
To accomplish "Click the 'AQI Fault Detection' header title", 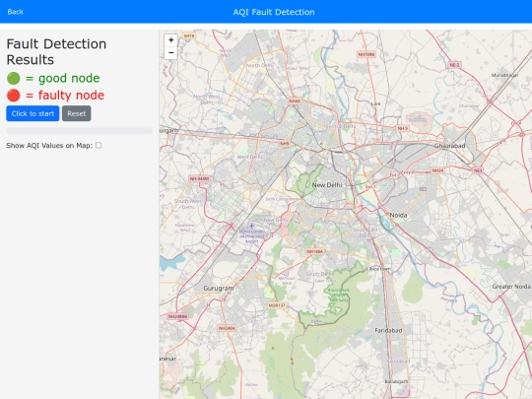I will 274,12.
